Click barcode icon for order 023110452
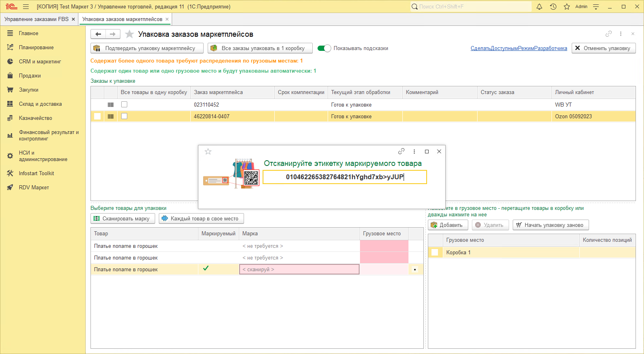Screen dimensions: 644x354 pos(111,105)
